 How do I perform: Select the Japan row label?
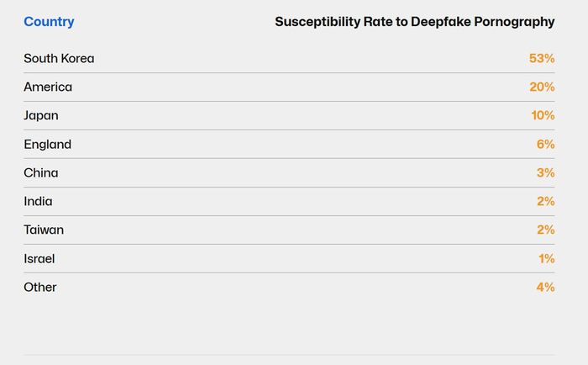click(41, 116)
